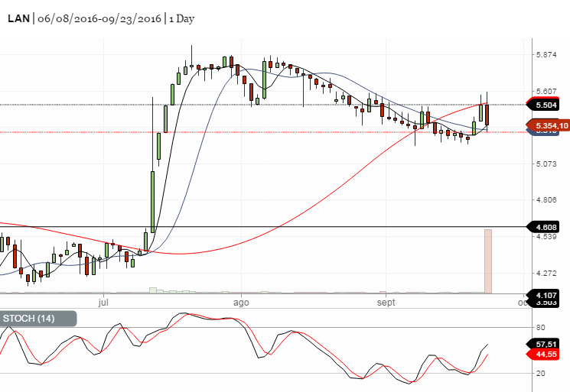Image resolution: width=570 pixels, height=392 pixels.
Task: Click the last red candlestick on chart
Action: point(487,115)
